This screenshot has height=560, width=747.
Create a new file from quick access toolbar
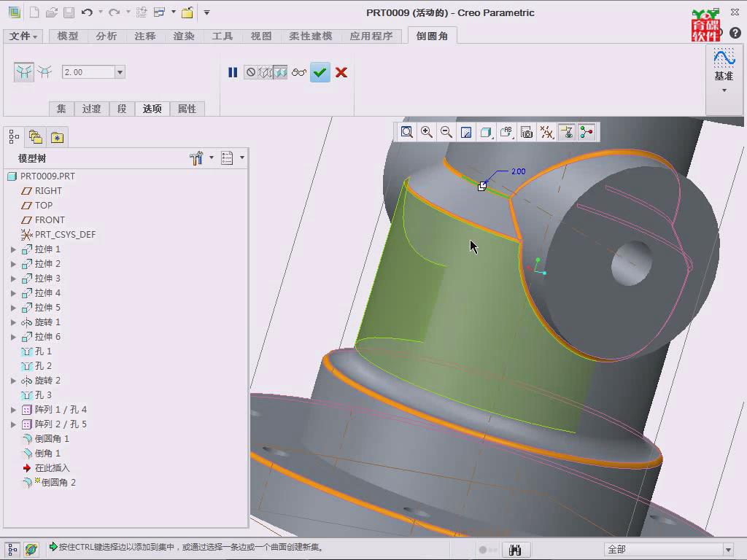click(x=34, y=12)
